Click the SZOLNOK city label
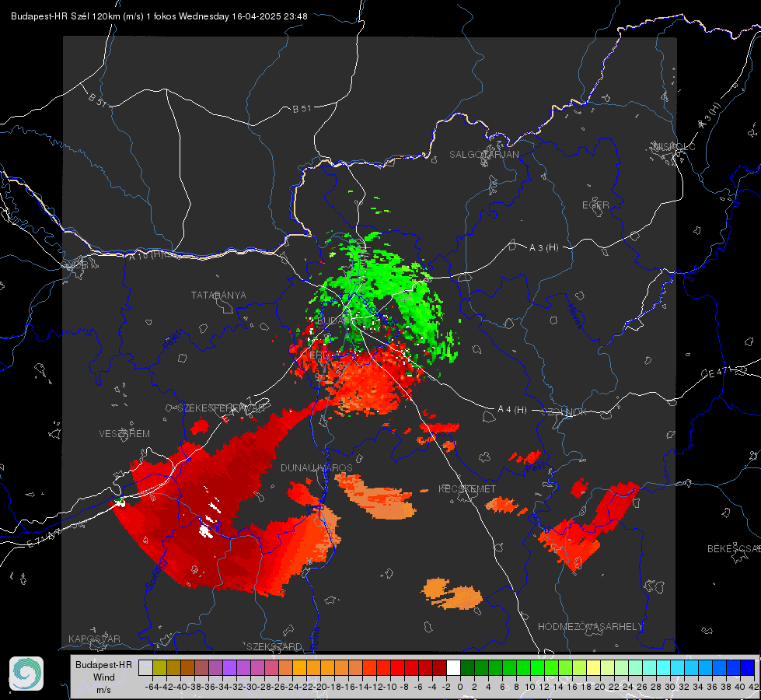The width and height of the screenshot is (761, 700). pyautogui.click(x=564, y=411)
